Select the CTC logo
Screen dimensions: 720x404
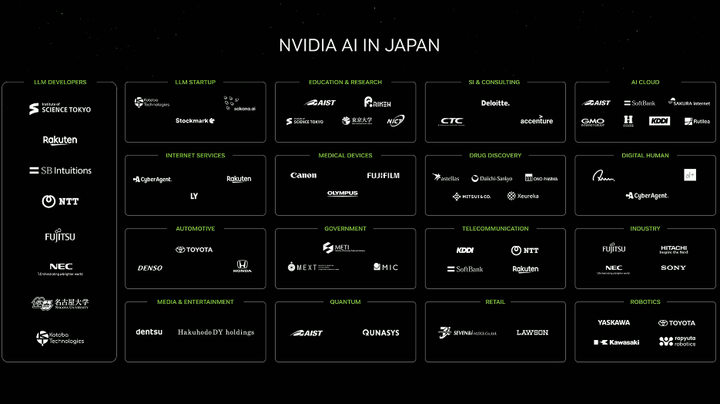tap(452, 121)
